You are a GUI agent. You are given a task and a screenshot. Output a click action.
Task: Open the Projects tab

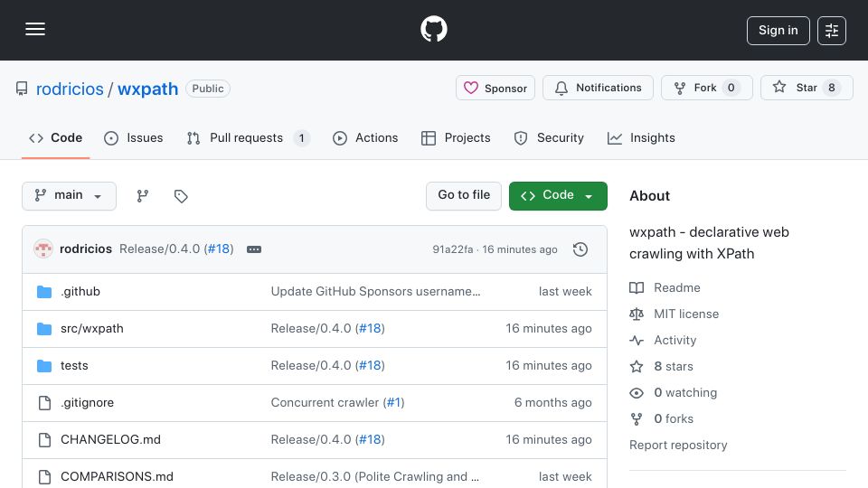[x=456, y=137]
